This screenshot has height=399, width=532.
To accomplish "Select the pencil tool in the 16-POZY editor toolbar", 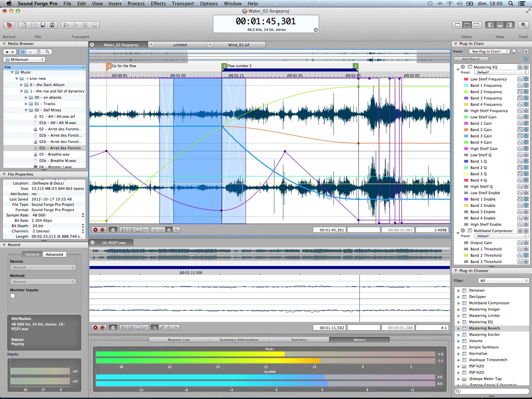I will point(162,328).
